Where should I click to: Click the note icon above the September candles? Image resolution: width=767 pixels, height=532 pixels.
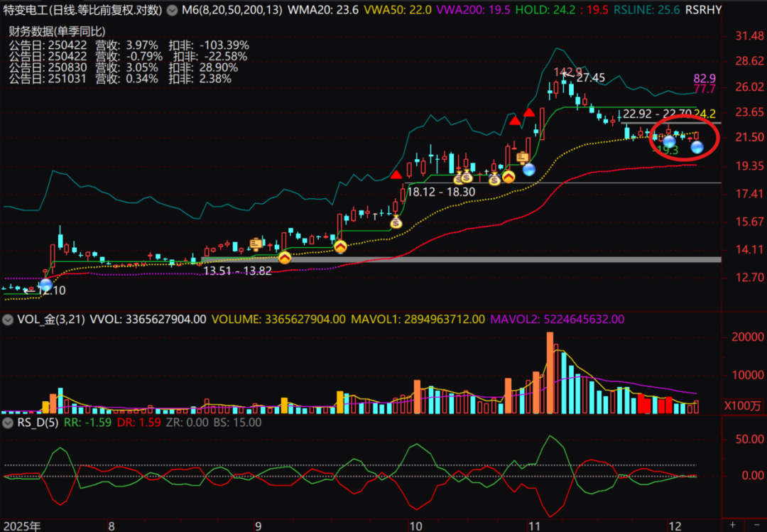pyautogui.click(x=256, y=244)
